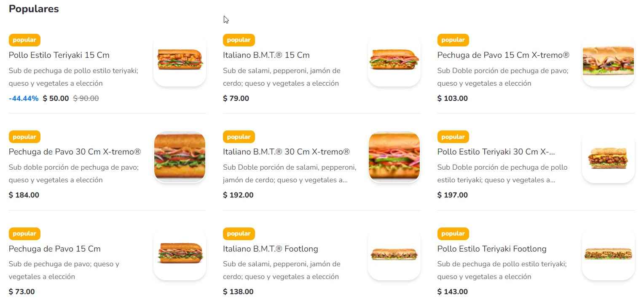Select the Italiano B.M.T.® 15 Cm sub

(266, 55)
